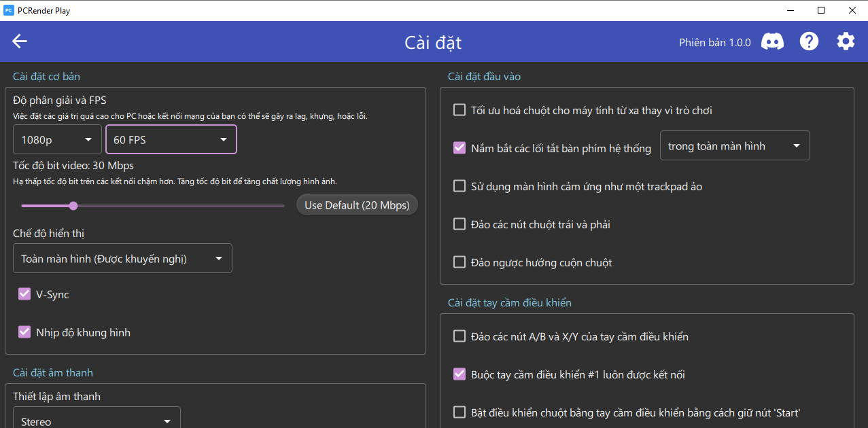Check Tối ưu hoá chuột cho máy tính từ xa
This screenshot has height=428, width=868.
point(459,110)
